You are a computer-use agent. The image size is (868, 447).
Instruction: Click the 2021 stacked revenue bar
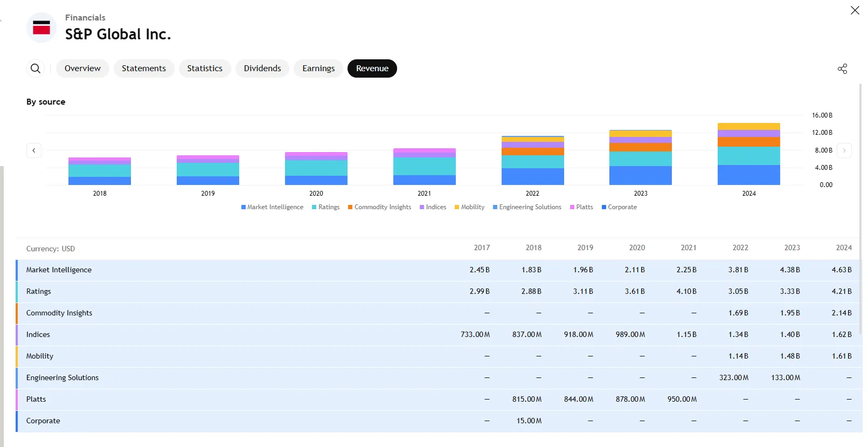click(425, 167)
